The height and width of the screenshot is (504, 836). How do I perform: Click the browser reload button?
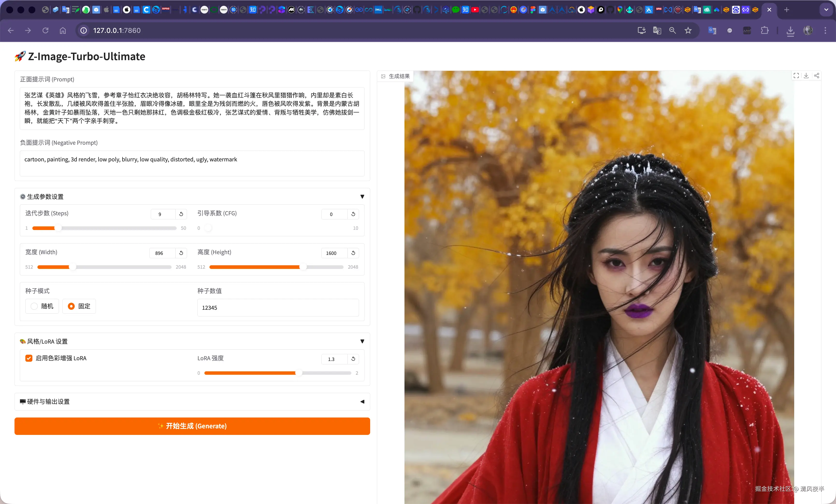tap(45, 30)
